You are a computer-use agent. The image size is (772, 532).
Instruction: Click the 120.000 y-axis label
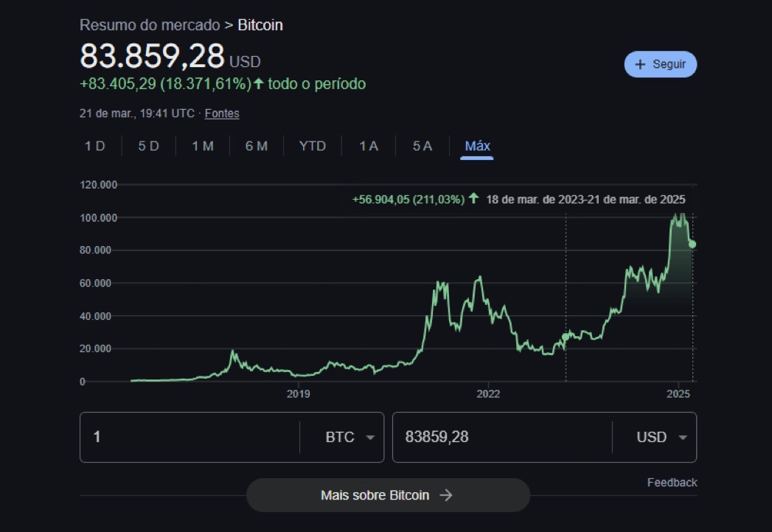click(99, 185)
